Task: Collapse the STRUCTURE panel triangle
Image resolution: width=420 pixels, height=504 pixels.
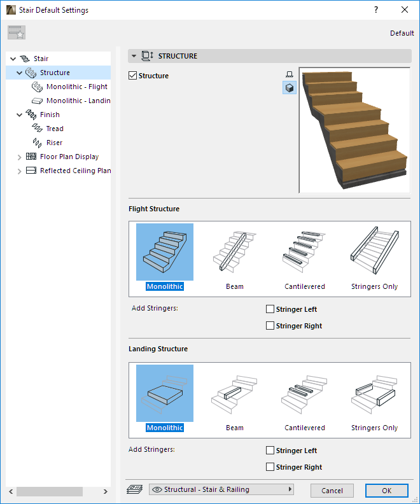Action: pos(134,56)
